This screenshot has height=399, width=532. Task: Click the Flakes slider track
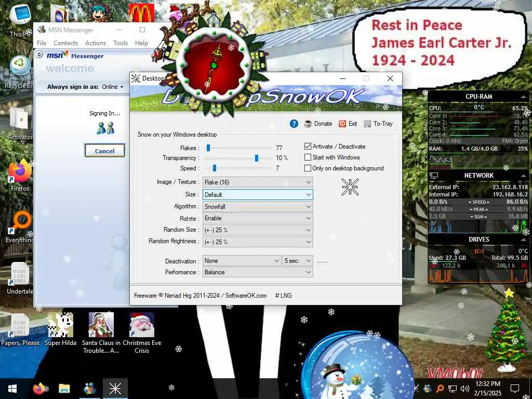239,148
